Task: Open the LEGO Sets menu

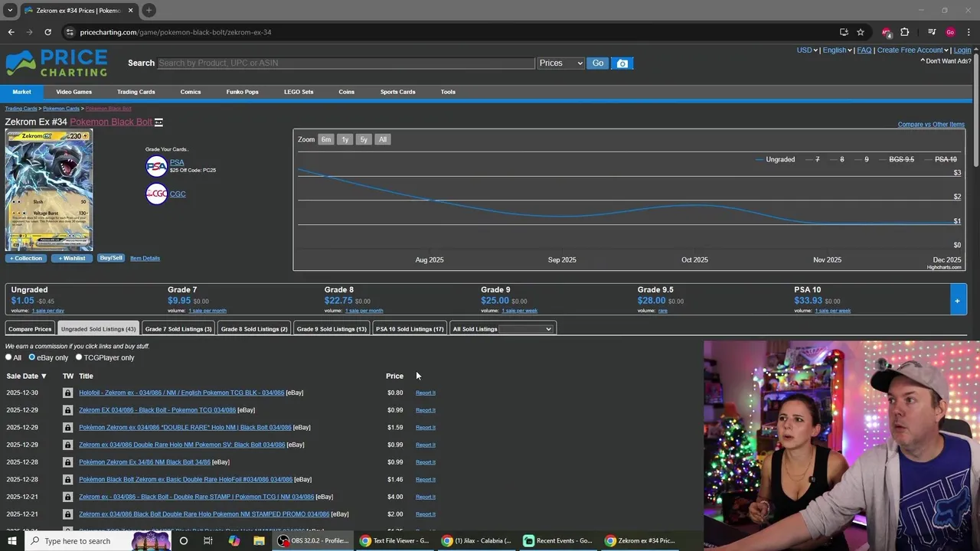Action: pos(299,92)
